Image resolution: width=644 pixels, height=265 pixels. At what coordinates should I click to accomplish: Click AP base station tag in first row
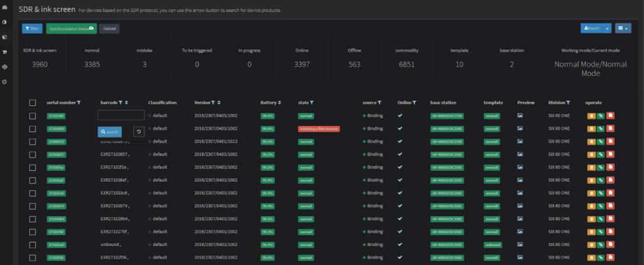tap(446, 116)
